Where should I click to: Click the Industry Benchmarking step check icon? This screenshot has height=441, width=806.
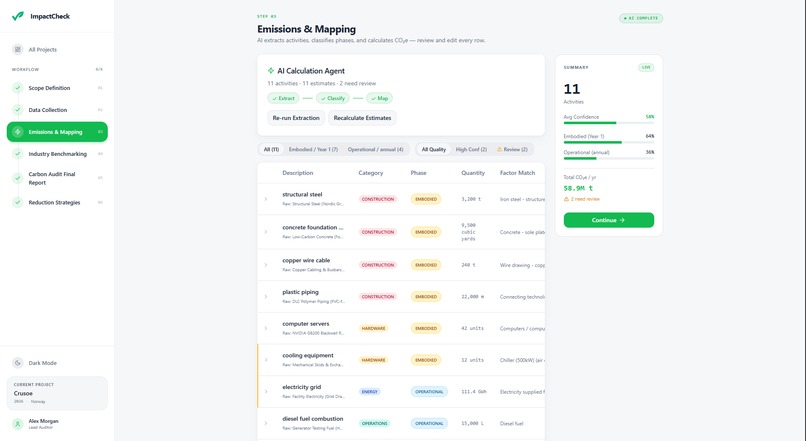(x=18, y=154)
